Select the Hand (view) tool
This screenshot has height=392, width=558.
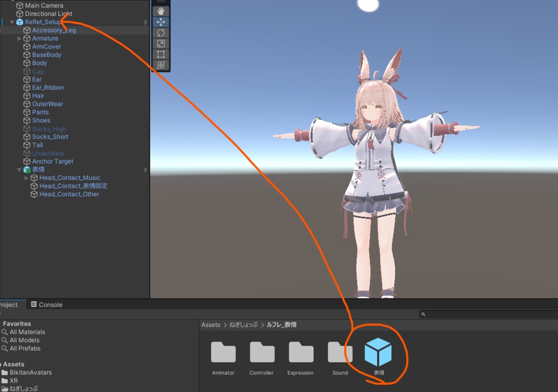[161, 11]
